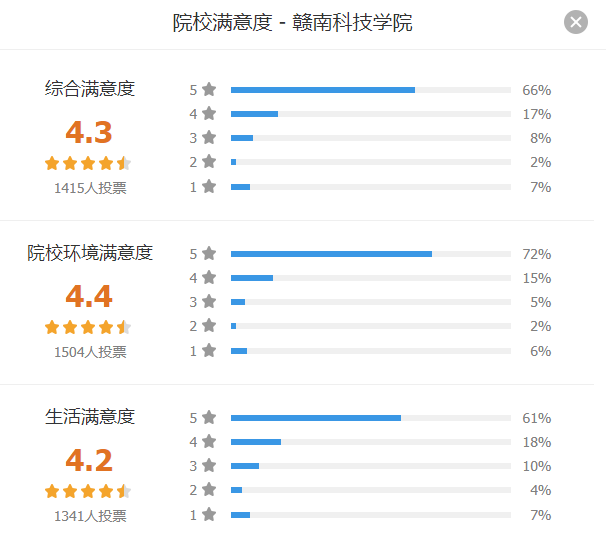Click the 66% progress bar in 综合满意度

(x=371, y=90)
